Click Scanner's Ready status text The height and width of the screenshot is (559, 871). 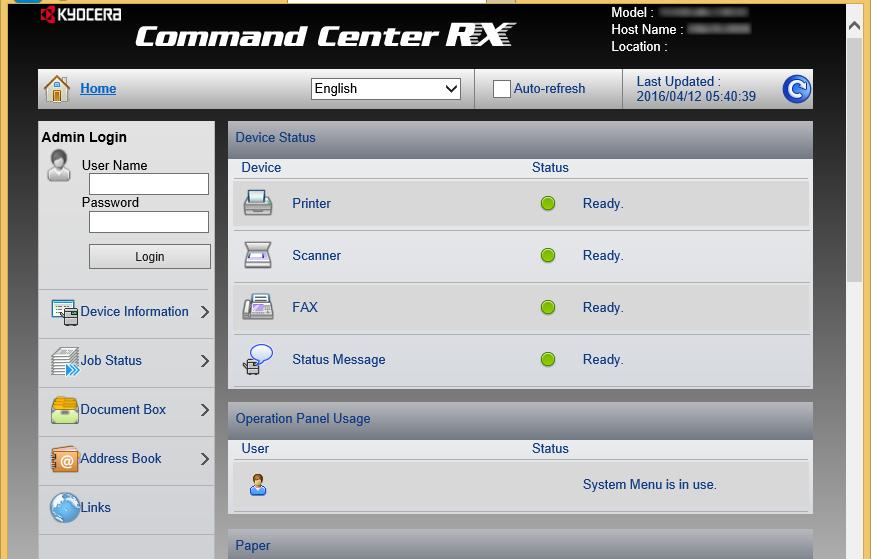click(603, 256)
